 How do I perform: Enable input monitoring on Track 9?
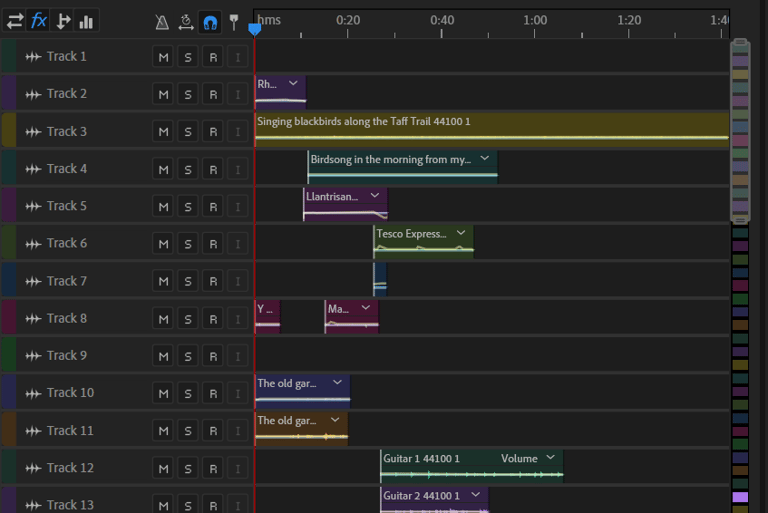point(238,356)
